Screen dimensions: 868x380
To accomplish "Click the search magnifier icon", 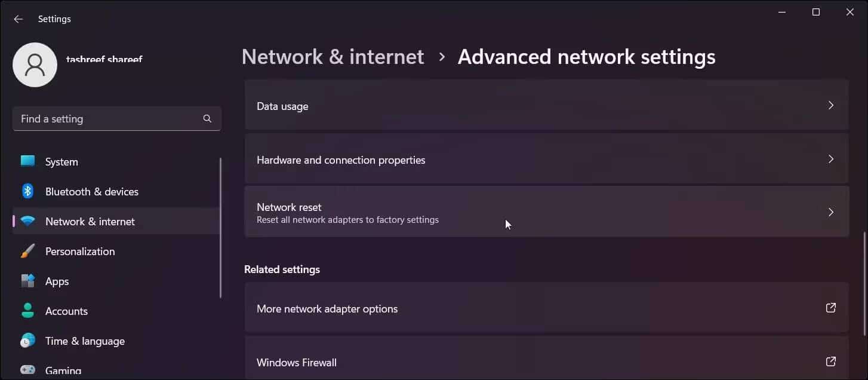I will 207,118.
